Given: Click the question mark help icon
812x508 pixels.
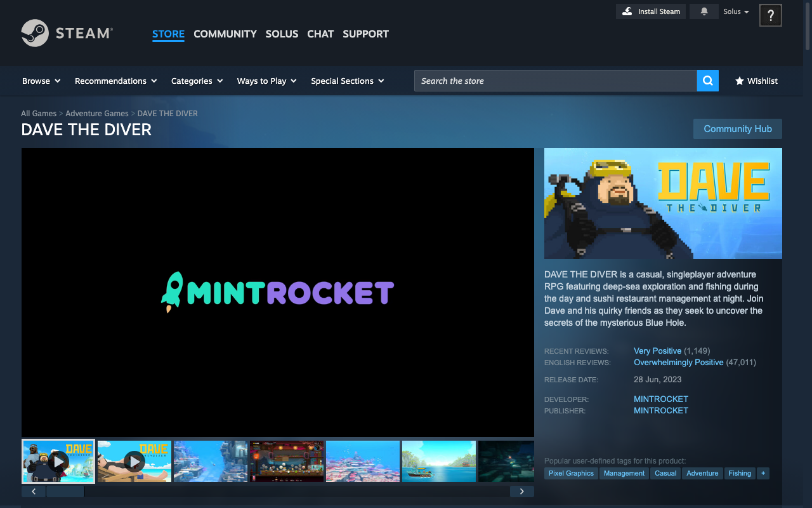Looking at the screenshot, I should point(770,15).
